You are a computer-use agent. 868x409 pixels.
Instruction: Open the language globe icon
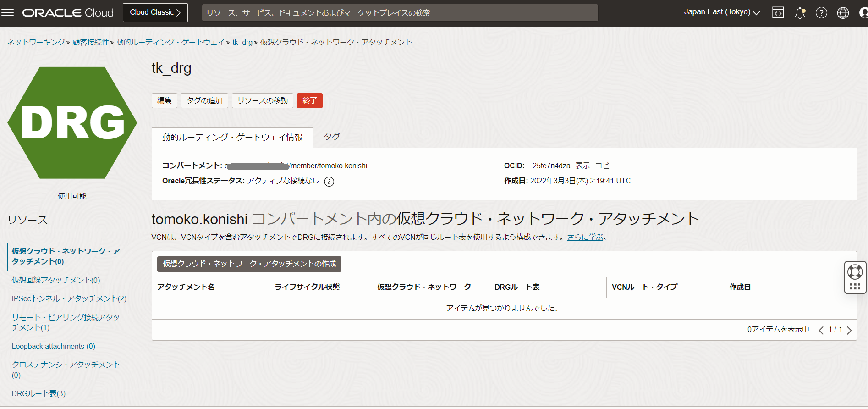pyautogui.click(x=843, y=13)
